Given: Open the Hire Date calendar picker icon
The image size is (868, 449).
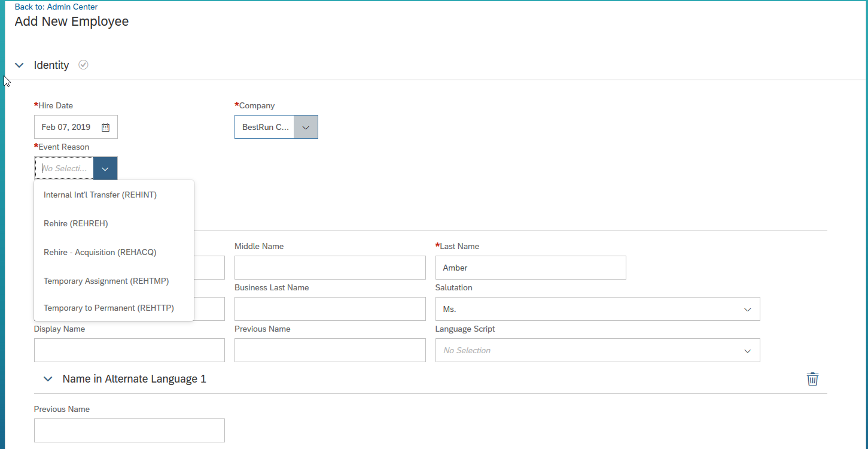Looking at the screenshot, I should (x=105, y=128).
